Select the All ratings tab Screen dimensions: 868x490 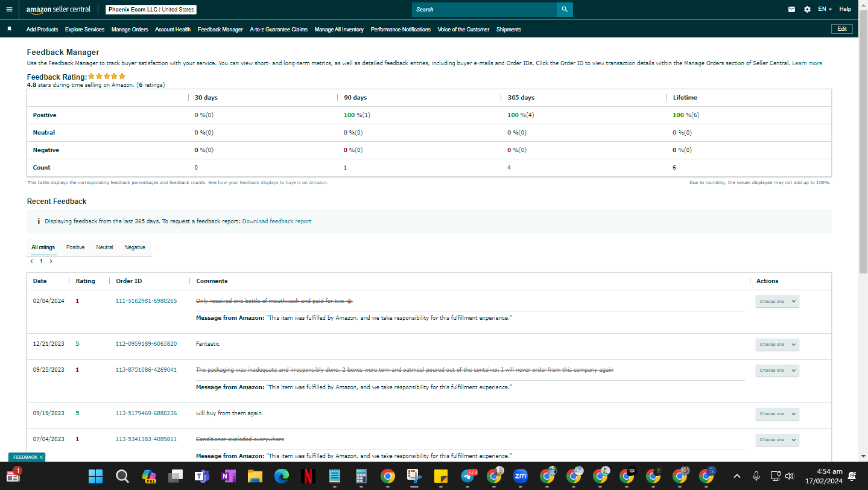pyautogui.click(x=43, y=247)
